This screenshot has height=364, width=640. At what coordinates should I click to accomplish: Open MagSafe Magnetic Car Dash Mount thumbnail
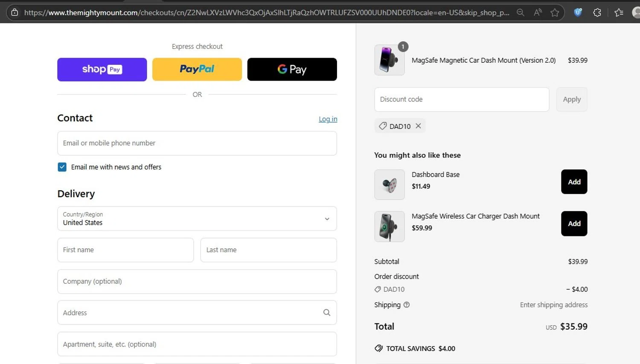pyautogui.click(x=390, y=60)
